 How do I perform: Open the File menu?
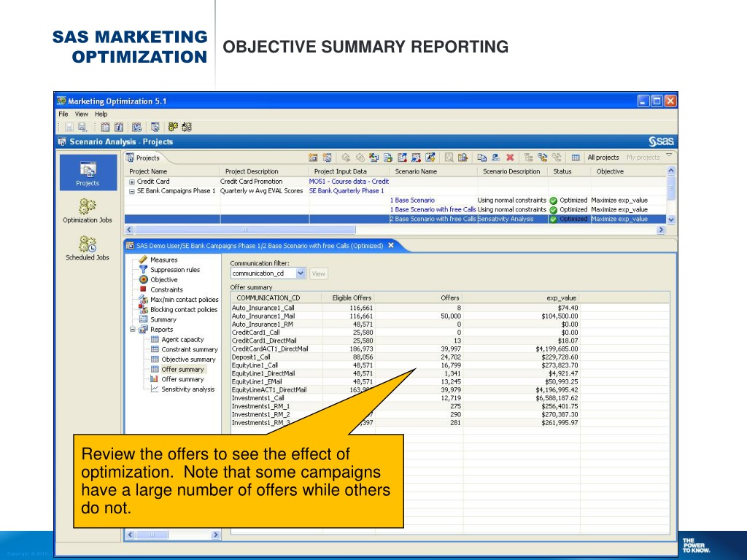tap(63, 114)
